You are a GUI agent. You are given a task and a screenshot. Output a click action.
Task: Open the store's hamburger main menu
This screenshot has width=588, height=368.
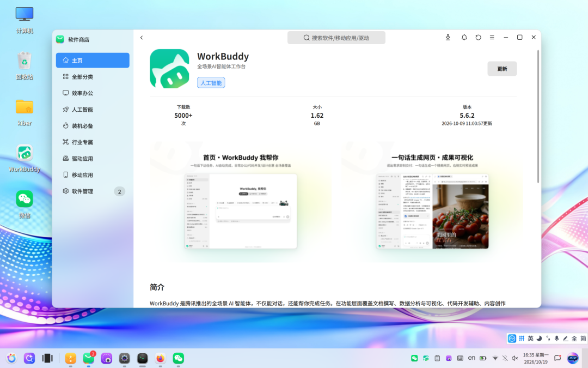(x=492, y=38)
